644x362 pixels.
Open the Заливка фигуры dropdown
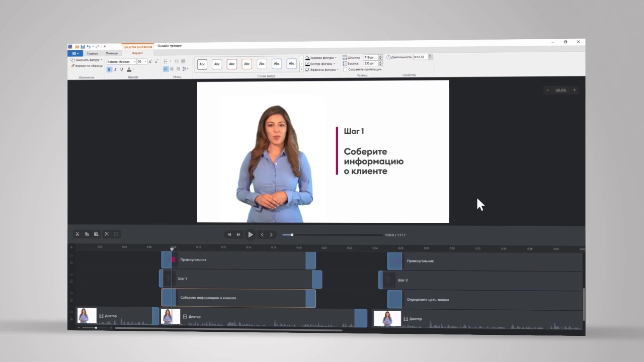coord(321,58)
